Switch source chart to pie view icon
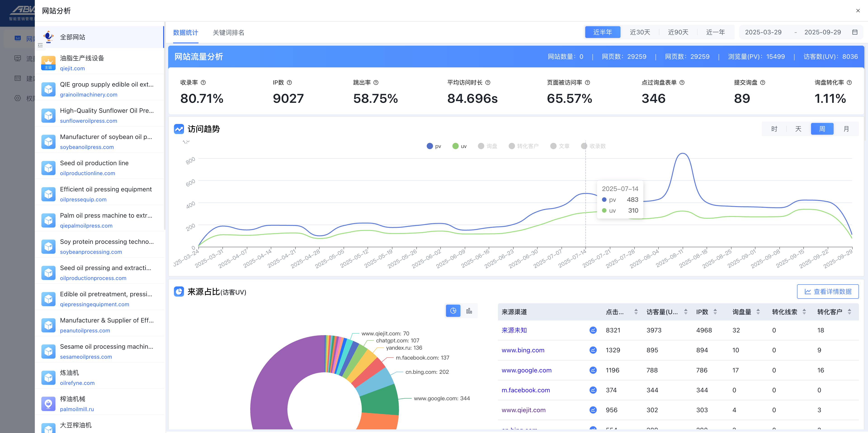868x433 pixels. pos(453,311)
